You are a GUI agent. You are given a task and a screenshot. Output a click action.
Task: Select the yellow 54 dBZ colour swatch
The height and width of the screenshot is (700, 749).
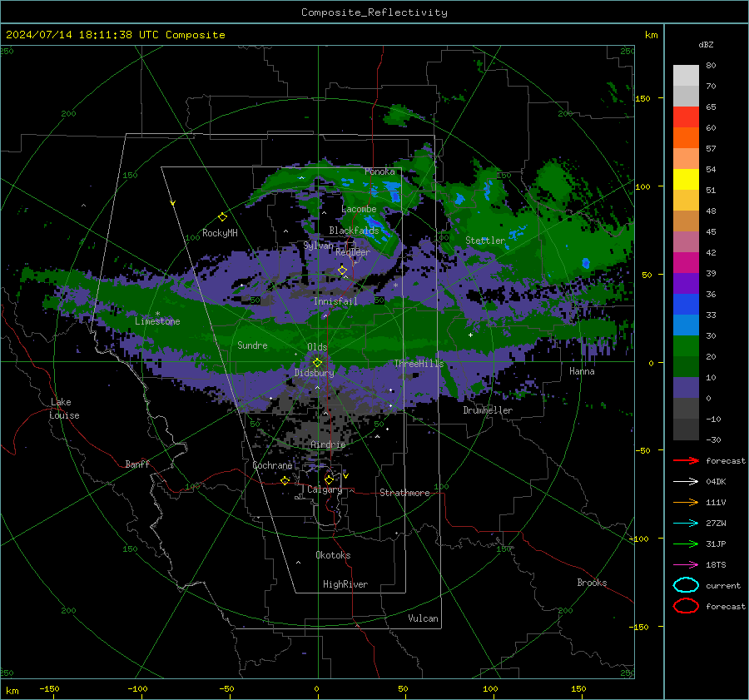tap(686, 179)
